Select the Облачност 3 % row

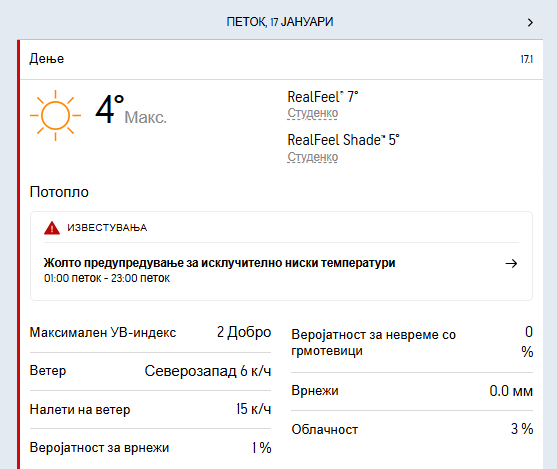(x=412, y=429)
